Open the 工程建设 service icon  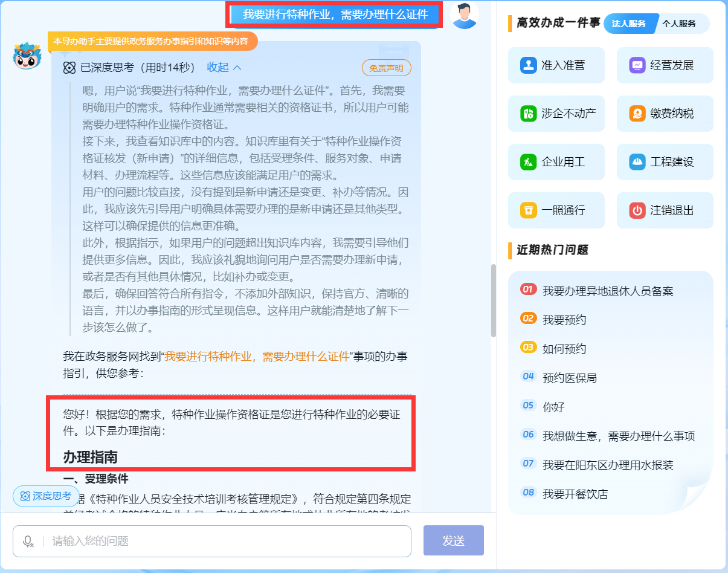pyautogui.click(x=664, y=162)
